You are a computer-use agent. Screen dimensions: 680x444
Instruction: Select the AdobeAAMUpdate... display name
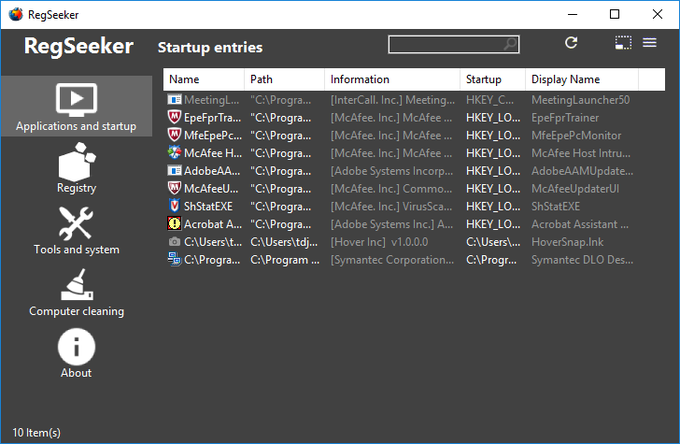[x=582, y=171]
